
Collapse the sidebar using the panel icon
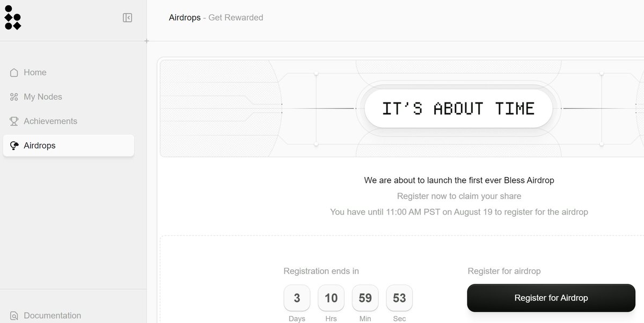[127, 18]
